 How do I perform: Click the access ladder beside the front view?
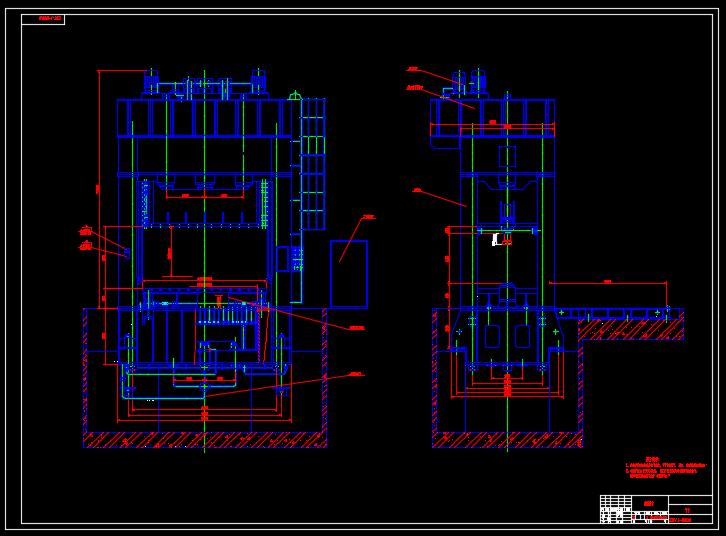pyautogui.click(x=313, y=164)
